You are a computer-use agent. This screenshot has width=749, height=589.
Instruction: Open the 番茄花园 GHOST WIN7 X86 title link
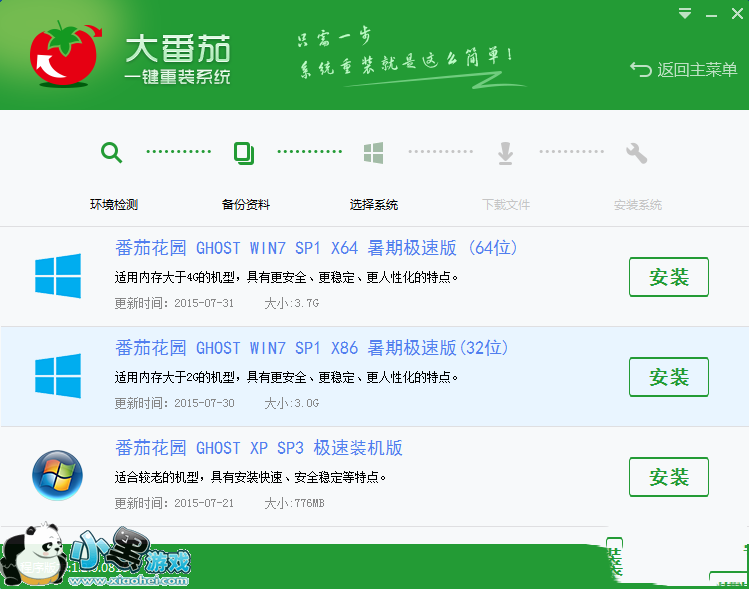click(311, 348)
